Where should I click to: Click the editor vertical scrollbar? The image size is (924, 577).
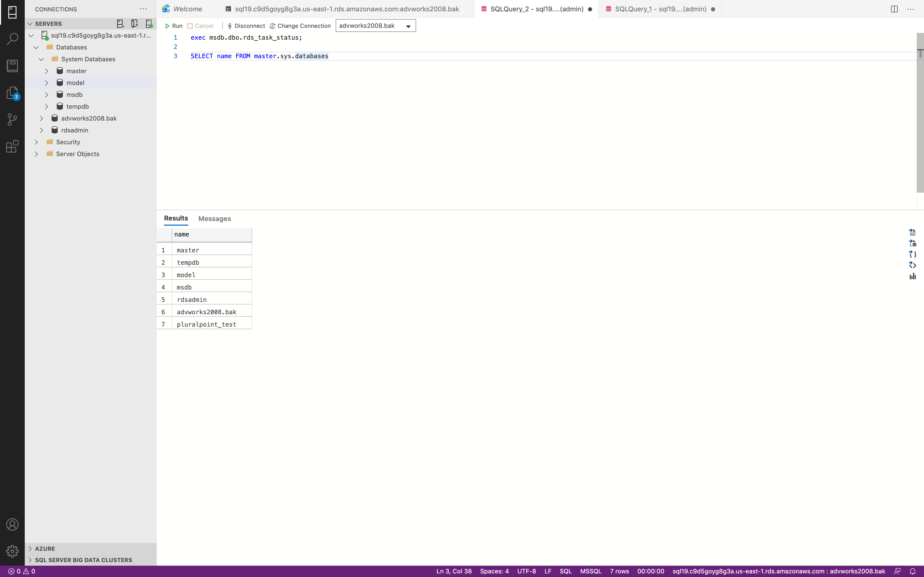coord(920,114)
